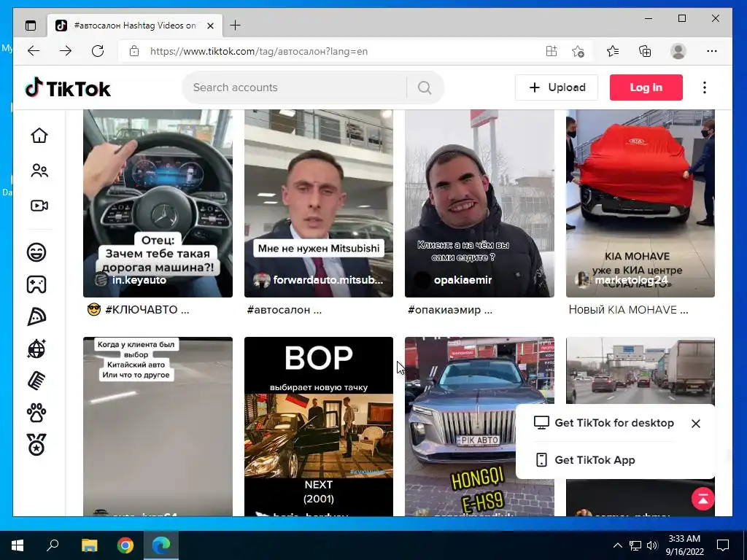The height and width of the screenshot is (560, 747).
Task: Open the tab actions menu icon
Action: click(31, 26)
